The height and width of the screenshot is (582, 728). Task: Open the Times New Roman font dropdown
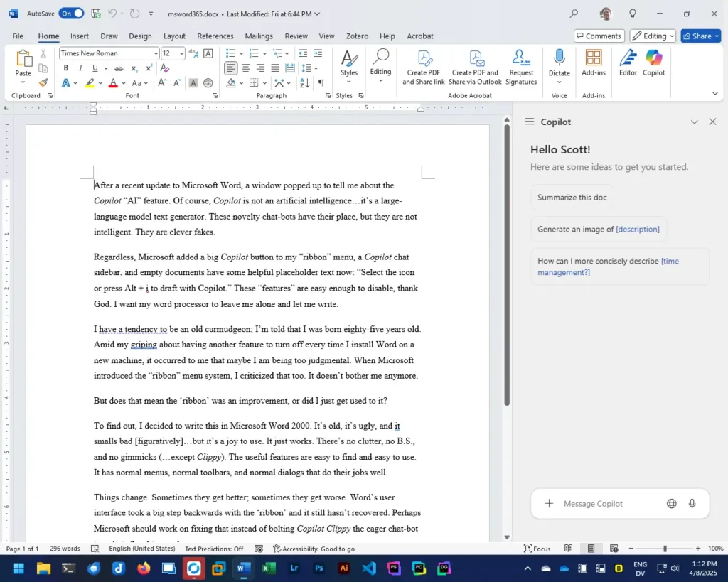point(156,53)
